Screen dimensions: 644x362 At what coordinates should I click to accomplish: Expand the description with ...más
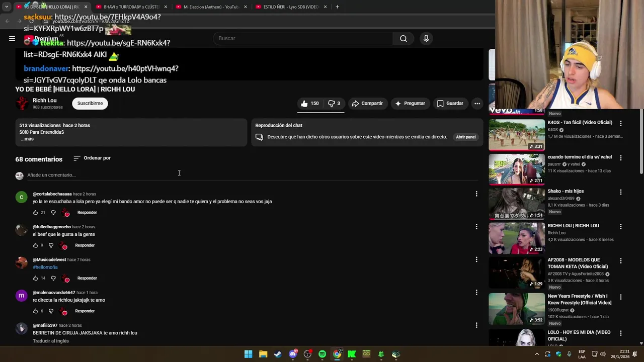pos(27,139)
